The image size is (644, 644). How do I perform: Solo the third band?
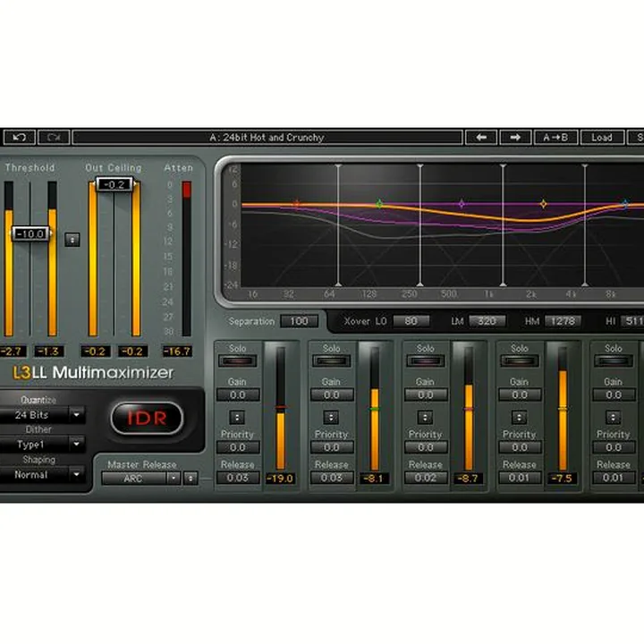click(x=426, y=361)
